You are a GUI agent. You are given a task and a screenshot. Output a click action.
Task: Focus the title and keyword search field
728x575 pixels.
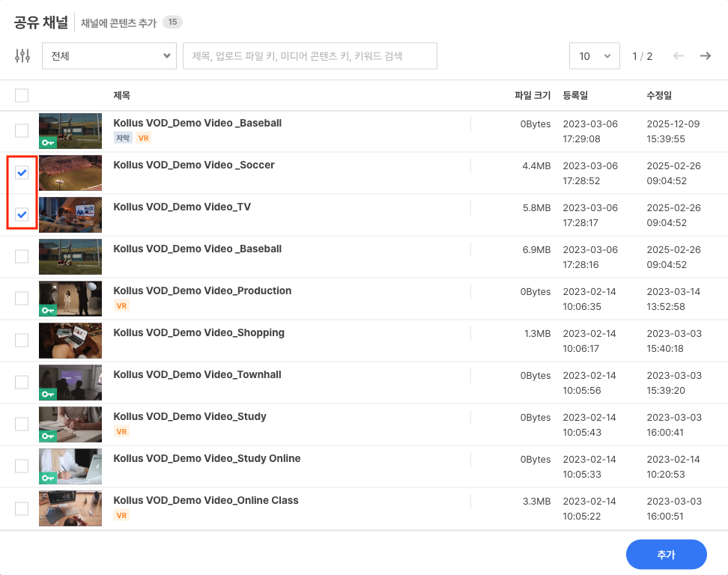tap(309, 56)
